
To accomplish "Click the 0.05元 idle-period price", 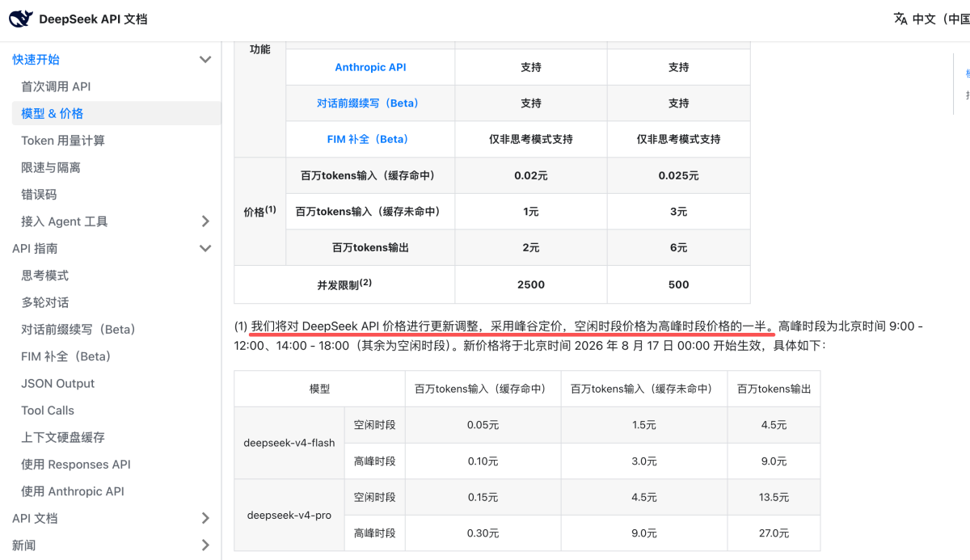I will pyautogui.click(x=483, y=425).
